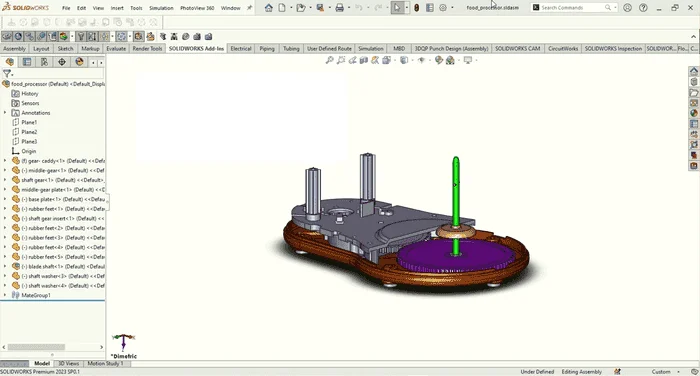
Task: Click the View Settings monitor icon
Action: (467, 60)
